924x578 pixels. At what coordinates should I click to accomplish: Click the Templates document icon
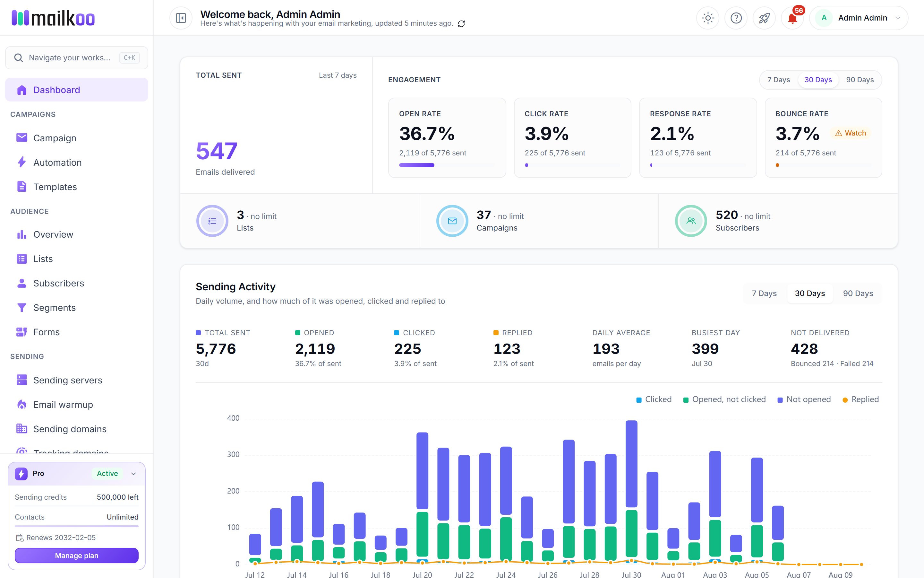(x=22, y=187)
